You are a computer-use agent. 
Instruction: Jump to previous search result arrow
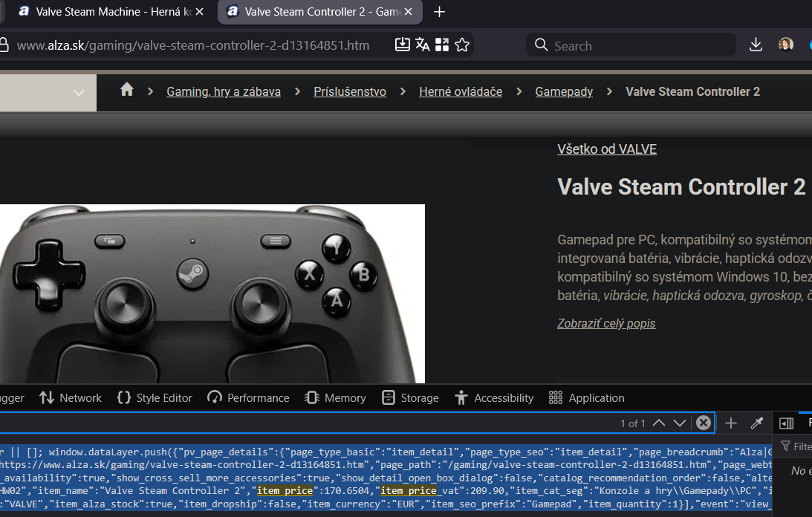click(659, 423)
